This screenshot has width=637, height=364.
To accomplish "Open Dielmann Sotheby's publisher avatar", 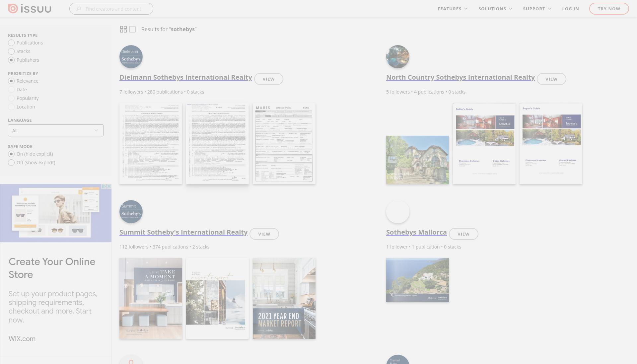I will coord(131,57).
